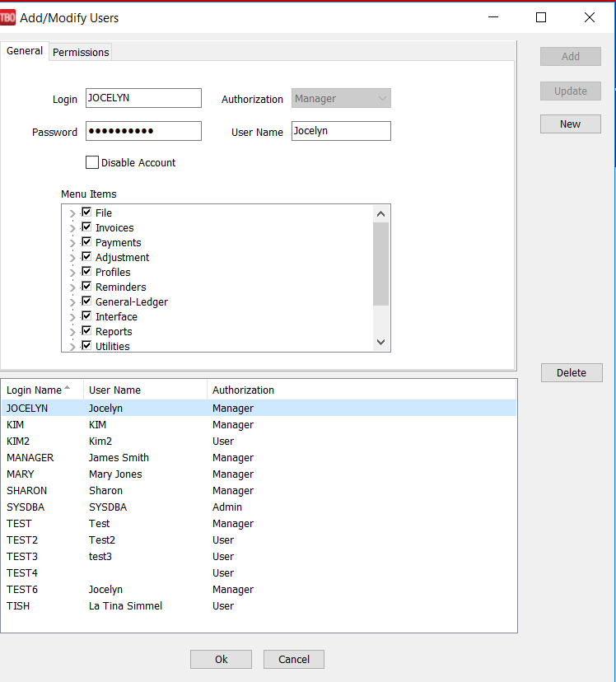
Task: Uncheck the Interface menu item checkbox
Action: tap(86, 315)
